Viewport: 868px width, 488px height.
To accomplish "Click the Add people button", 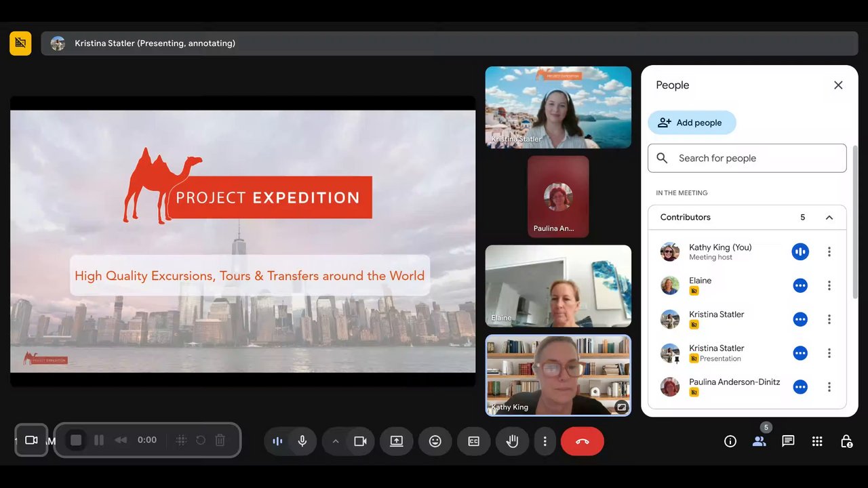I will tap(692, 123).
